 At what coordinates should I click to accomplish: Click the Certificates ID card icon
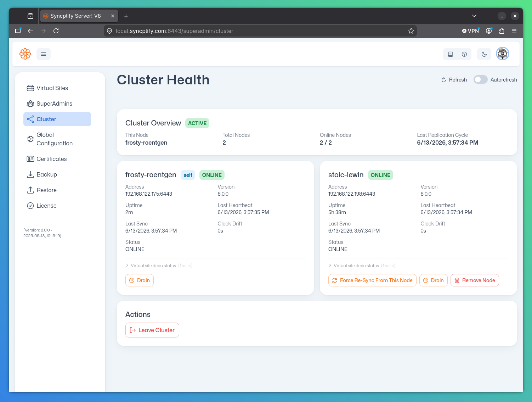click(x=30, y=159)
